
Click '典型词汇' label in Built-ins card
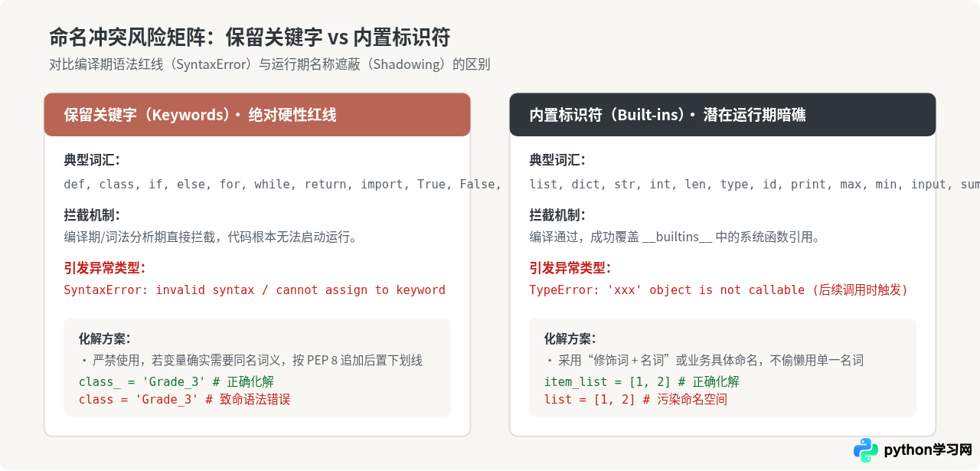point(557,160)
